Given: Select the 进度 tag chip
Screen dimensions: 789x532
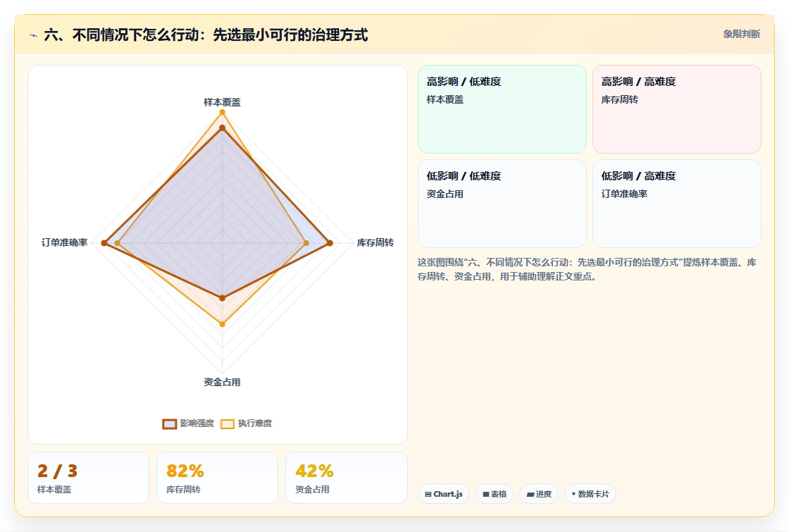Looking at the screenshot, I should (539, 494).
